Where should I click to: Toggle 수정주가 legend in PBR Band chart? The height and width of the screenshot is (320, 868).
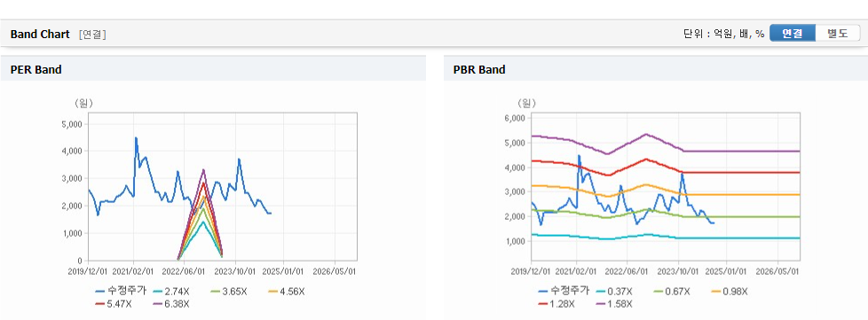click(x=563, y=292)
